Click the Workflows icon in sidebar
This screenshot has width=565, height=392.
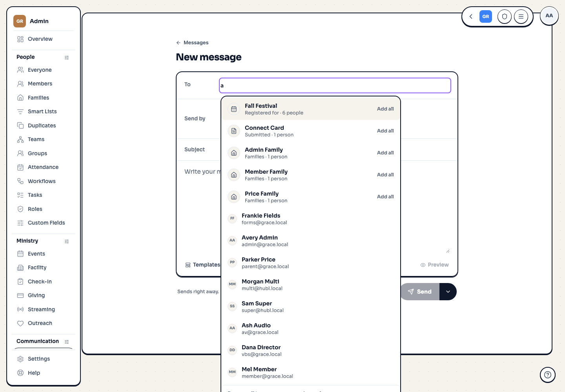coord(20,181)
